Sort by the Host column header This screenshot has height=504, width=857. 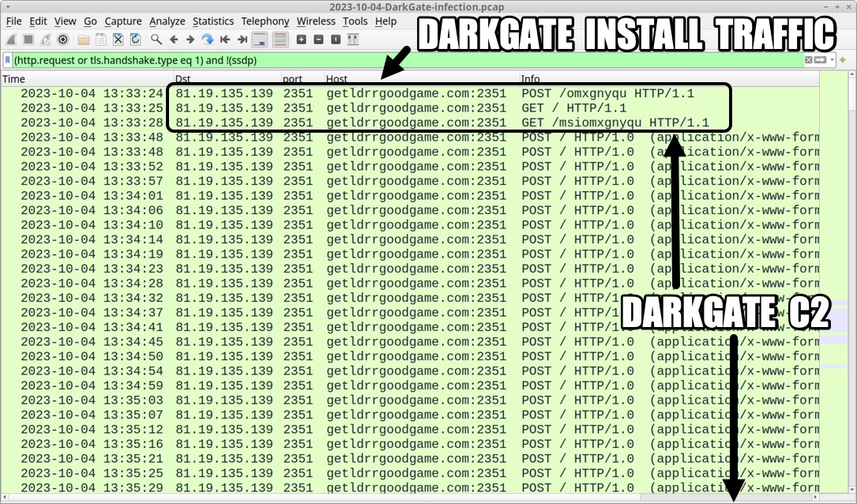coord(422,79)
